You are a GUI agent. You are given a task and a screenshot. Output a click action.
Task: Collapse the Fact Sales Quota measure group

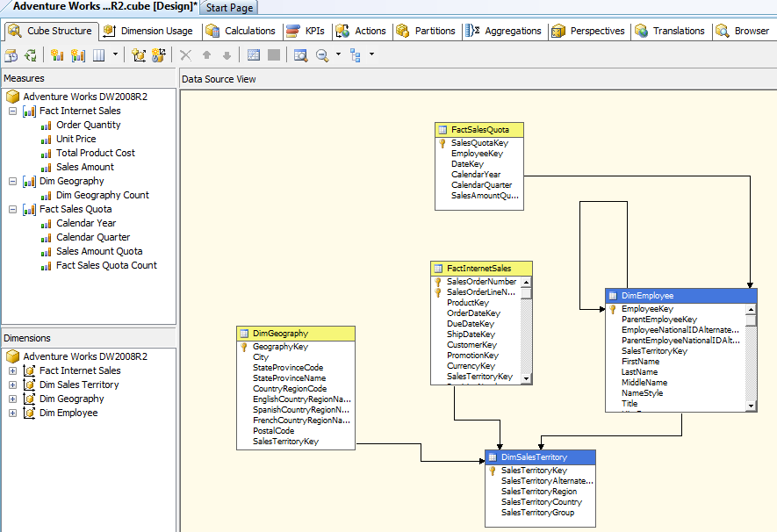(x=13, y=210)
